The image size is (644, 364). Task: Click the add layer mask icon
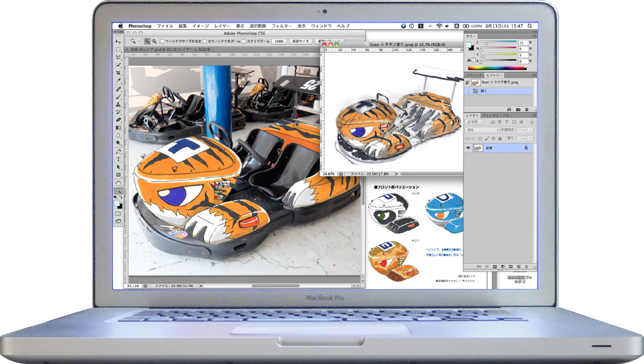pyautogui.click(x=495, y=266)
